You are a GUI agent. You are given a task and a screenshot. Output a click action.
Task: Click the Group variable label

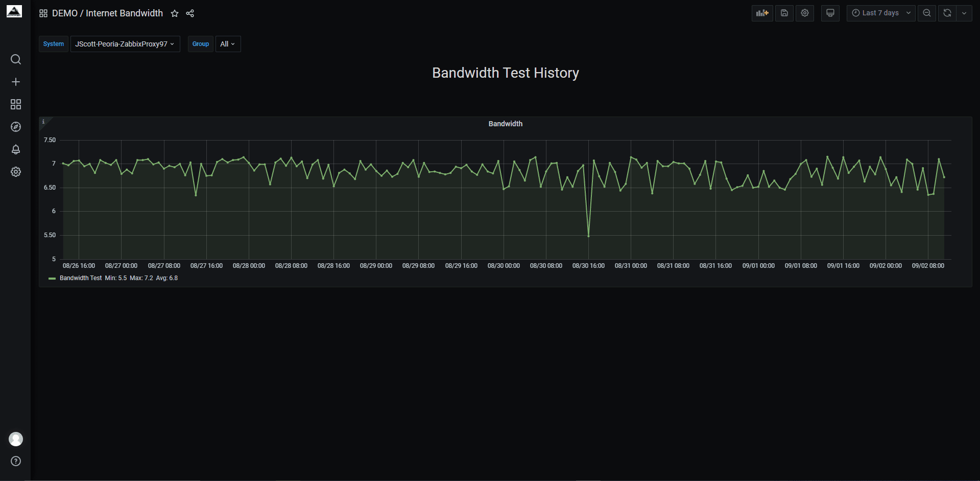(x=201, y=44)
